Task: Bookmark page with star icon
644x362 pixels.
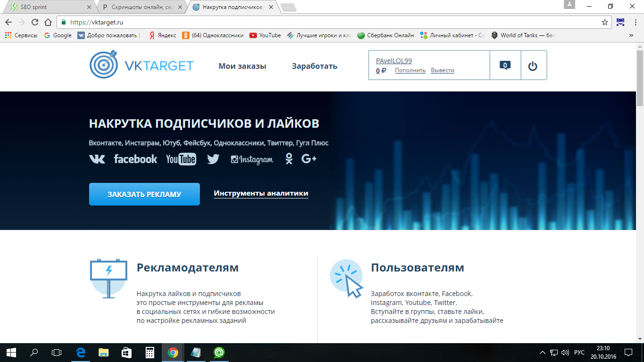Action: pyautogui.click(x=605, y=22)
